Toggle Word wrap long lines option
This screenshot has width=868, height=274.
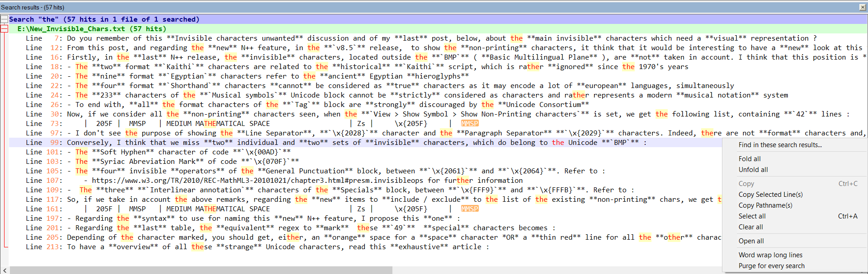(770, 255)
